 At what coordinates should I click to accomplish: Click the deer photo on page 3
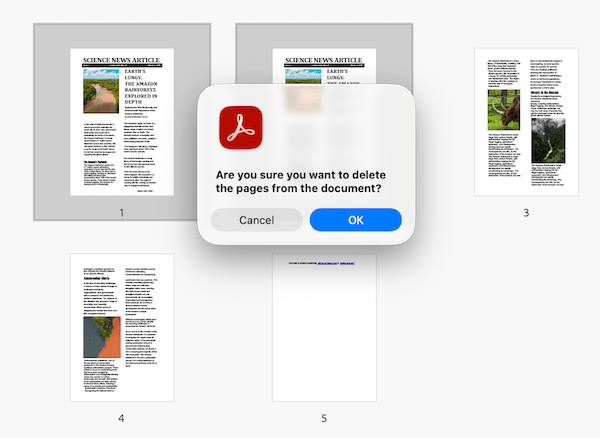click(504, 110)
